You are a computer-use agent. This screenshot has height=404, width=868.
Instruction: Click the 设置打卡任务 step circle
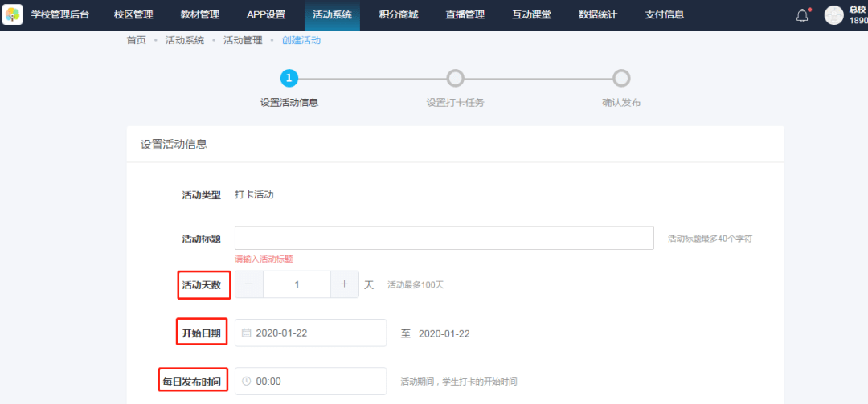pos(455,79)
